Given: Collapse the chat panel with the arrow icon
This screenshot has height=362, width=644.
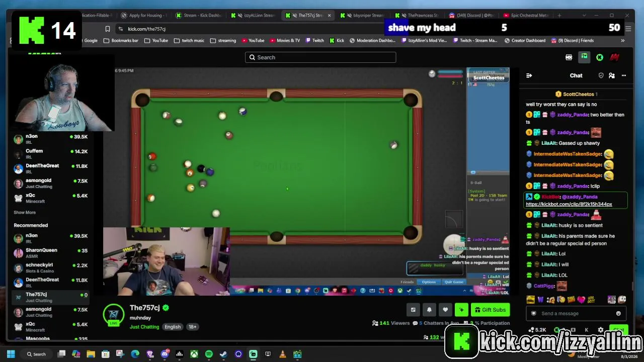Looking at the screenshot, I should (529, 75).
